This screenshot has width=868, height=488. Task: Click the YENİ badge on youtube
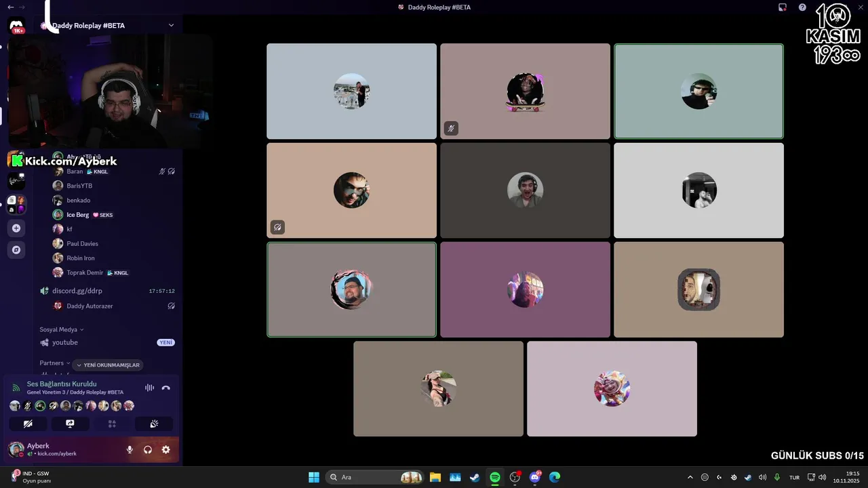click(166, 342)
